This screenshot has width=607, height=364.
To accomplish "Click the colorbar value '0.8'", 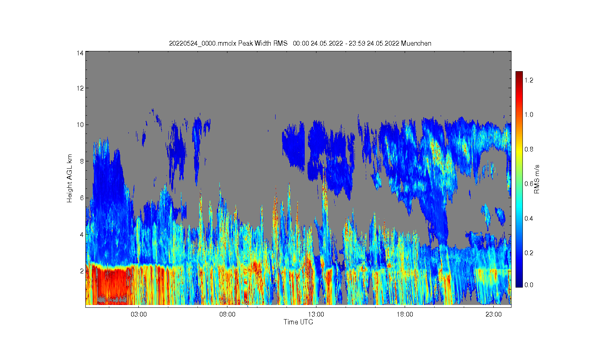I will [x=529, y=149].
